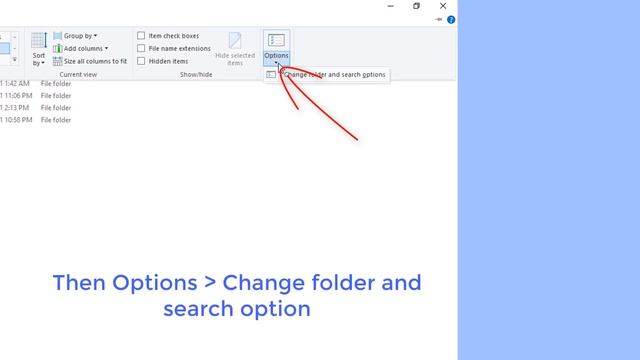The image size is (640, 360).
Task: Enable Item check boxes
Action: click(x=141, y=36)
